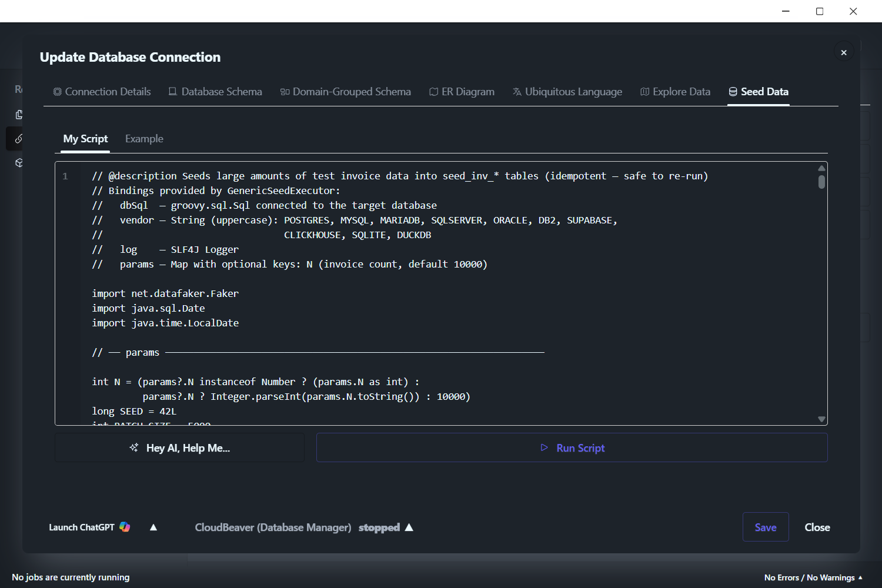Click the 'import java.sql.Date' line
Image resolution: width=882 pixels, height=588 pixels.
(148, 308)
